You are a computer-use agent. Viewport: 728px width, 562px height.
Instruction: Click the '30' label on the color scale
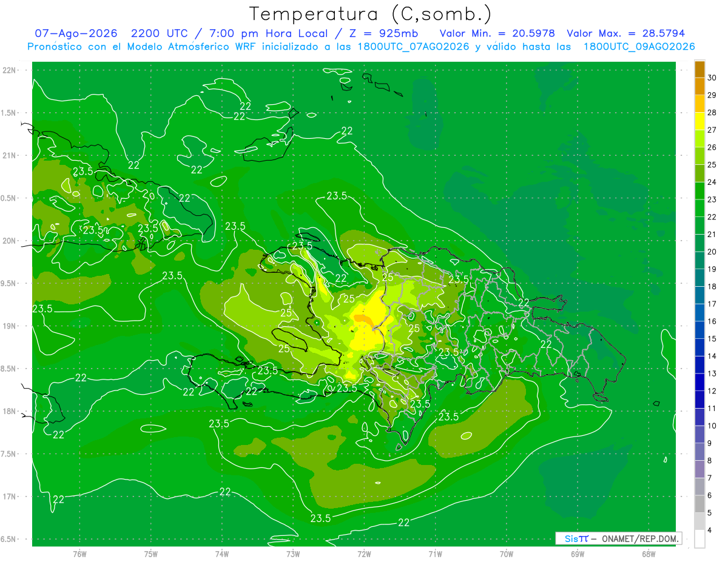712,78
